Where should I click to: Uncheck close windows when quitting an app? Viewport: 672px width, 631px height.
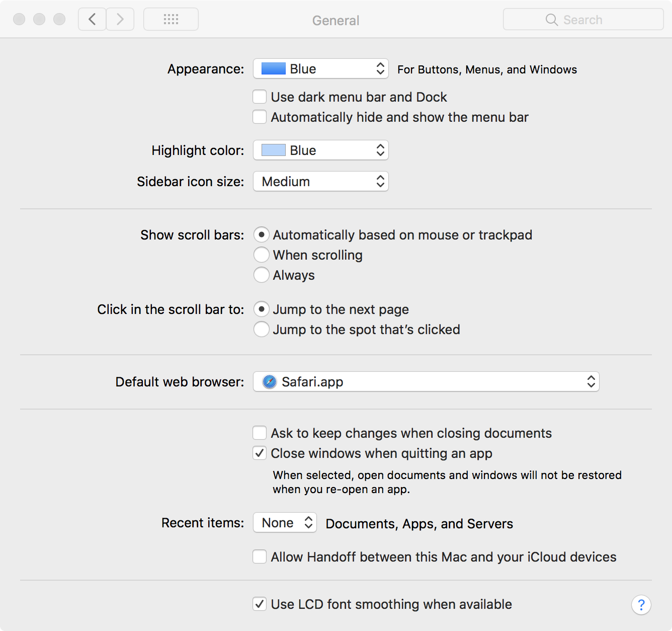(x=260, y=453)
